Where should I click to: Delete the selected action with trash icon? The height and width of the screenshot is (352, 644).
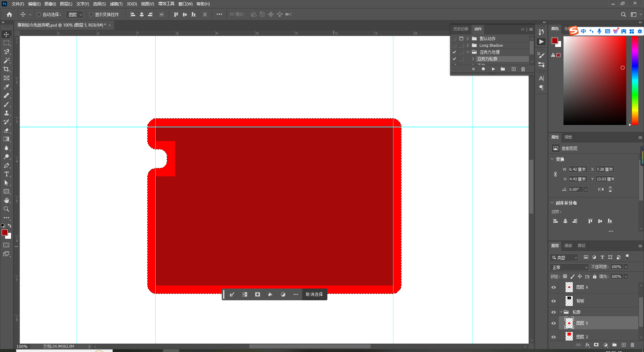point(523,69)
